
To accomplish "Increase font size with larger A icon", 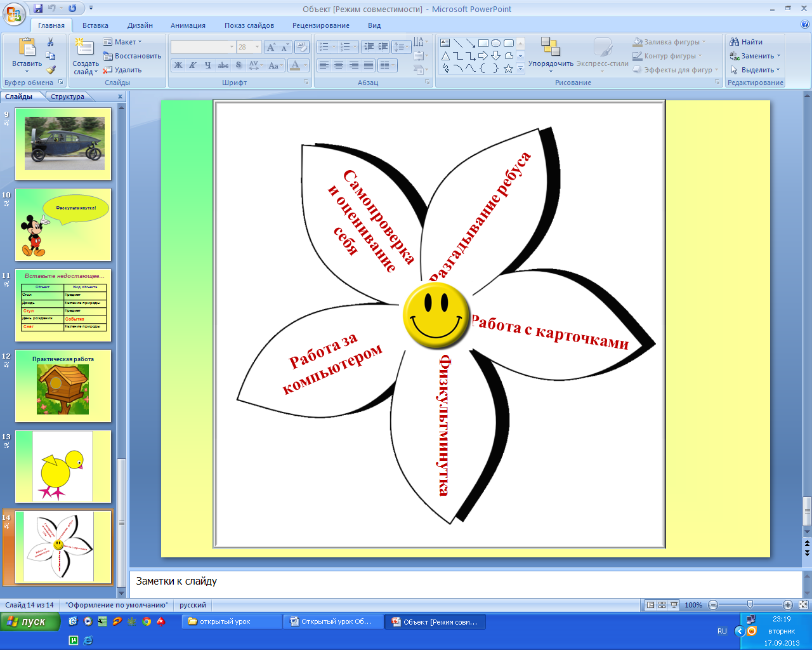I will [x=272, y=47].
